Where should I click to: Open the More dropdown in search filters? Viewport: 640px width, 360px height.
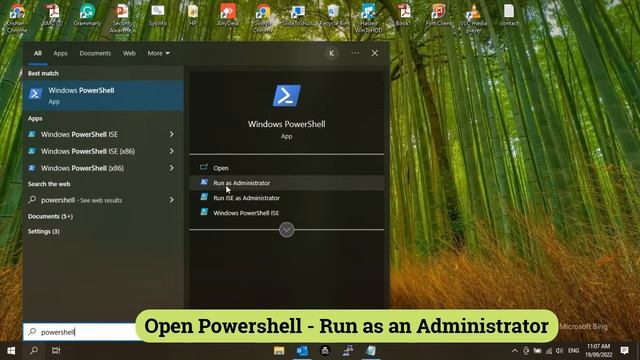pyautogui.click(x=158, y=53)
